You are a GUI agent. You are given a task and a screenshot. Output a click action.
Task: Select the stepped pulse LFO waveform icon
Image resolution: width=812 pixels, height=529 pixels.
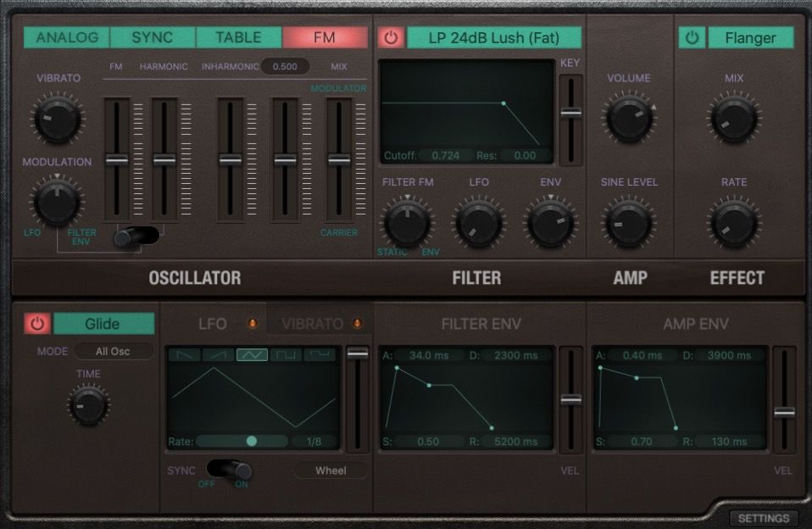(320, 353)
